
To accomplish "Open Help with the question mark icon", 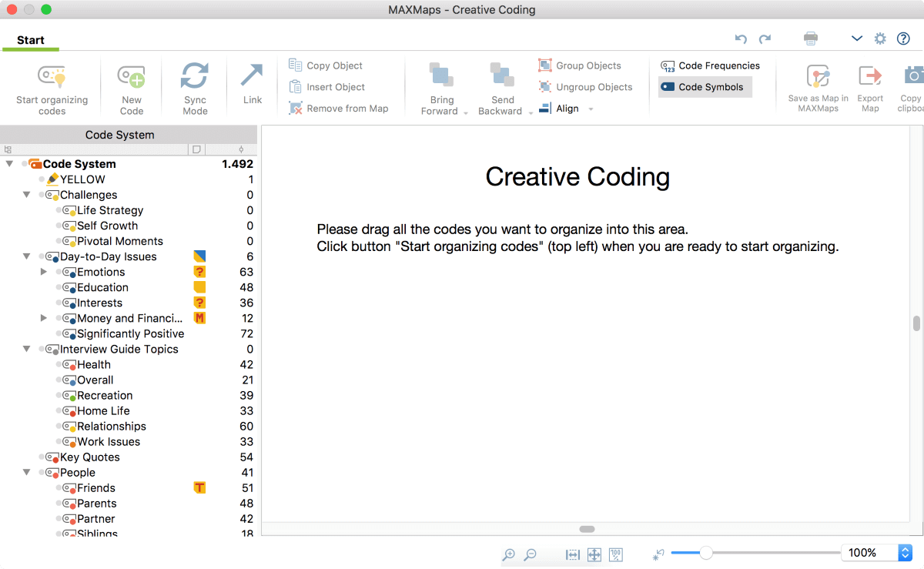I will [903, 38].
